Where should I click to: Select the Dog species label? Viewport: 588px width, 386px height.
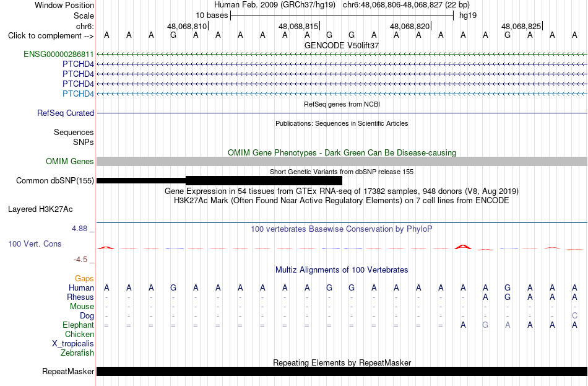(x=87, y=316)
